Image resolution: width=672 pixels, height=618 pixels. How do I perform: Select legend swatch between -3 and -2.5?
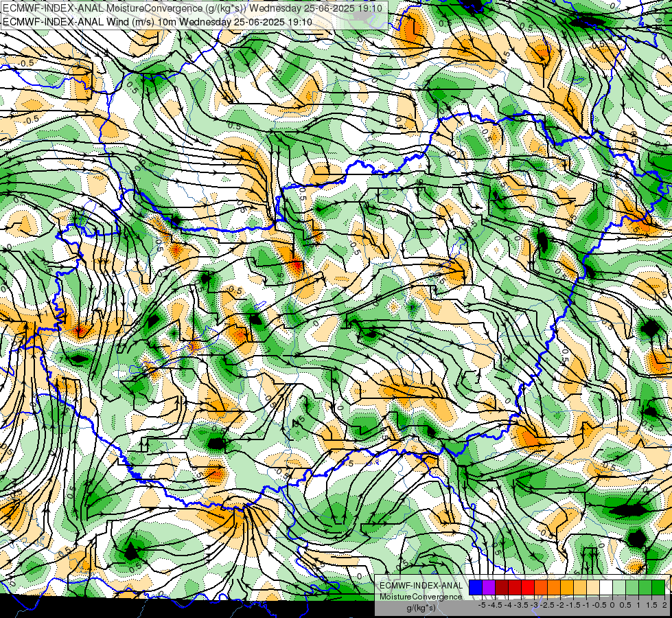[541, 588]
